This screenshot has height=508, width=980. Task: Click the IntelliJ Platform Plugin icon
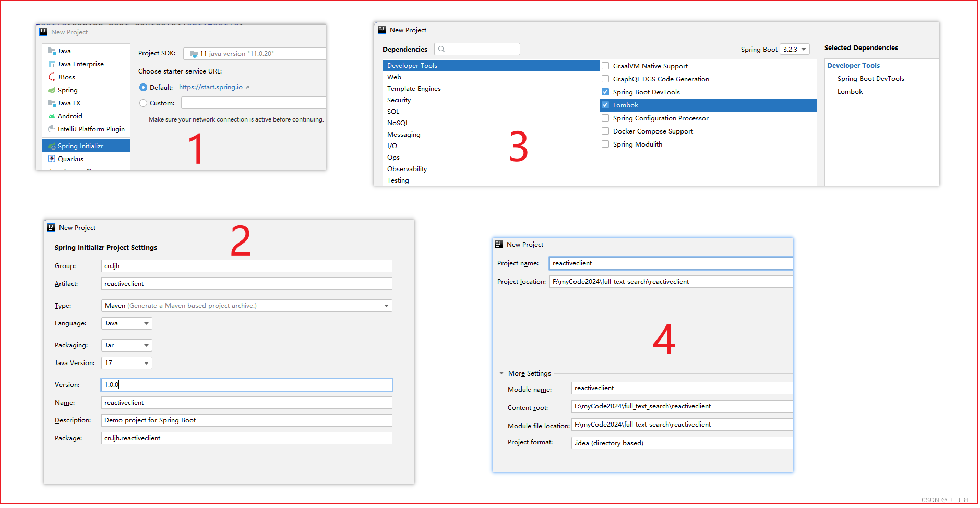coord(52,129)
